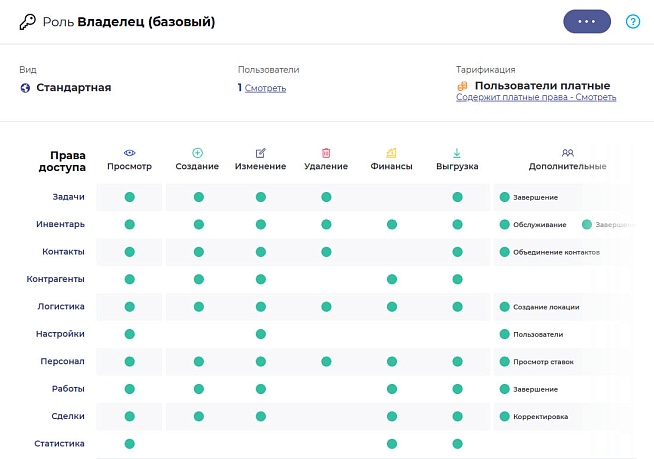
Task: Select the Изменение column header
Action: tap(260, 166)
